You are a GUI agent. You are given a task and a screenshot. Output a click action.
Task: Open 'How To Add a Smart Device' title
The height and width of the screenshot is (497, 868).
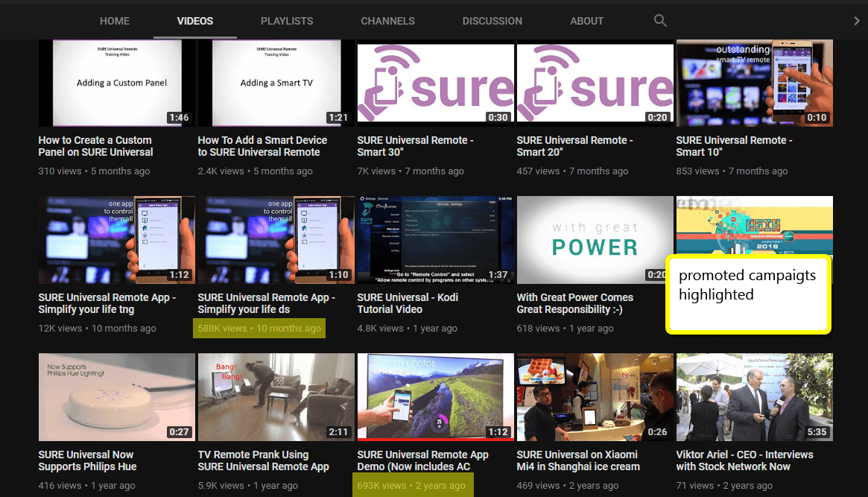[x=262, y=146]
